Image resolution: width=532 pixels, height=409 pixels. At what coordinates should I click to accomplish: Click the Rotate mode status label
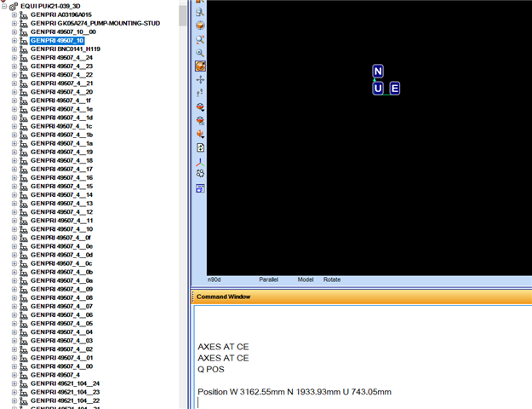[332, 279]
